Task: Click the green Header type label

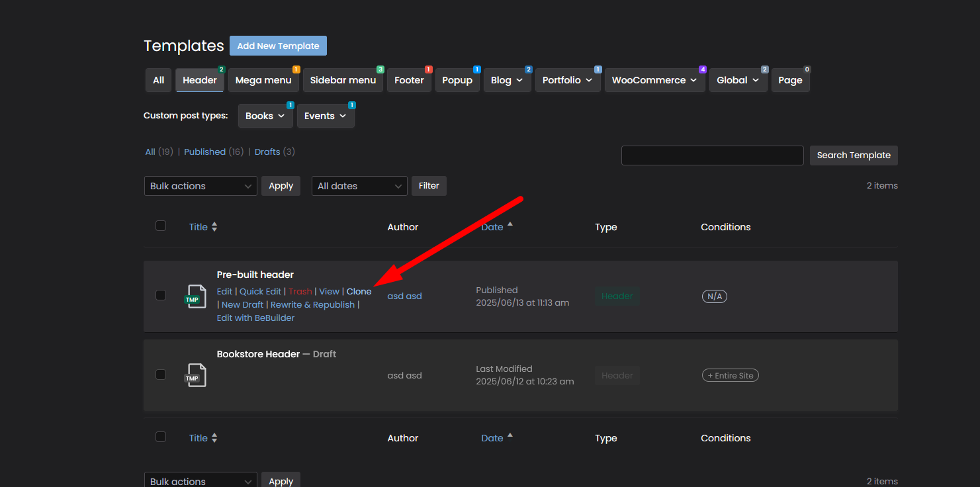Action: coord(617,296)
